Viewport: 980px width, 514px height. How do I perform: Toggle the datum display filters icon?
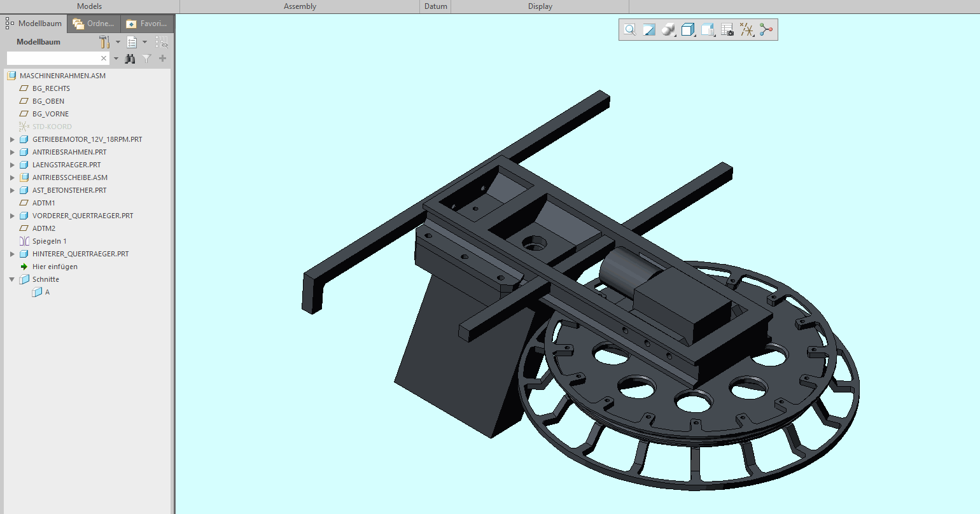coord(746,30)
